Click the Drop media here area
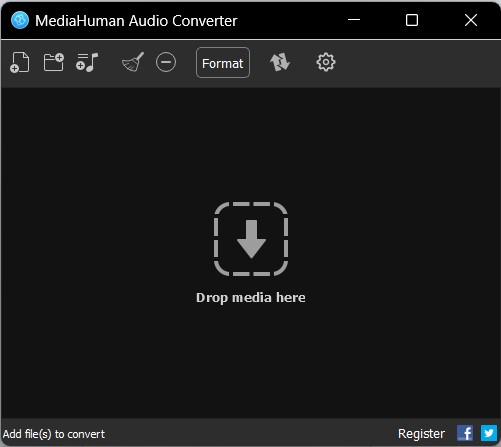 coord(251,252)
